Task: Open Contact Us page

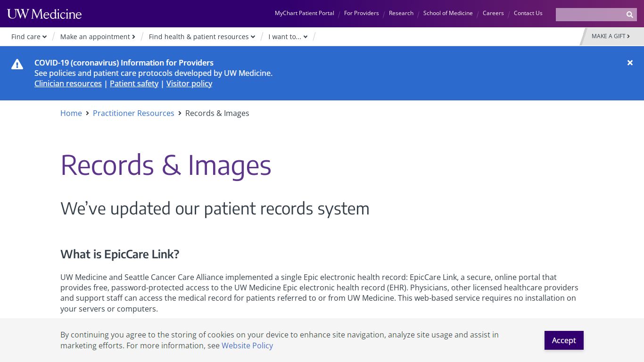Action: point(528,13)
